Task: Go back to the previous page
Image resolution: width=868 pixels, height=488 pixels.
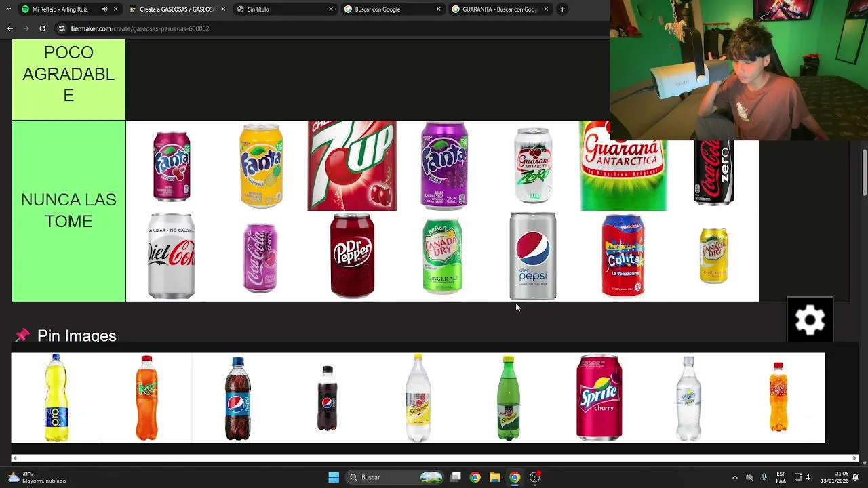Action: pos(10,28)
